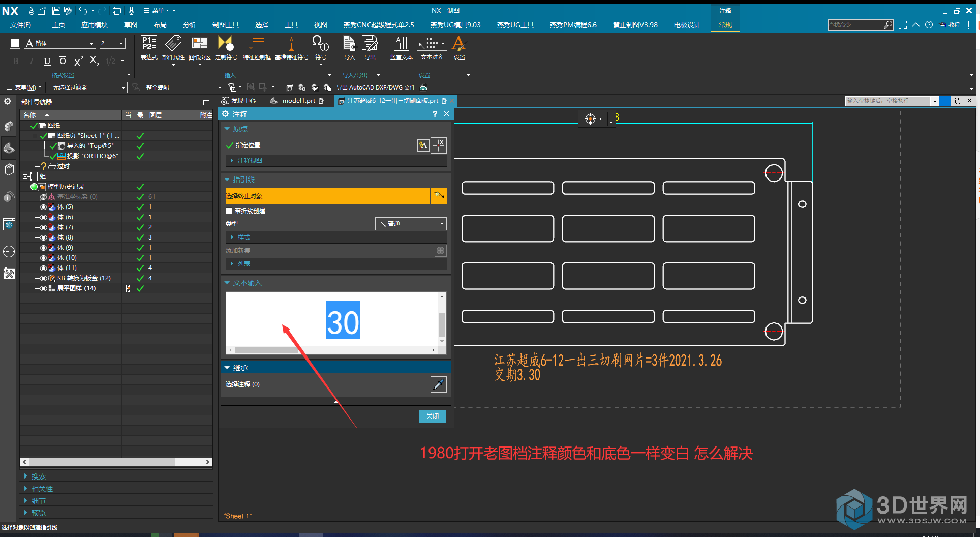Toggle visibility of 体 (5)

pos(43,207)
